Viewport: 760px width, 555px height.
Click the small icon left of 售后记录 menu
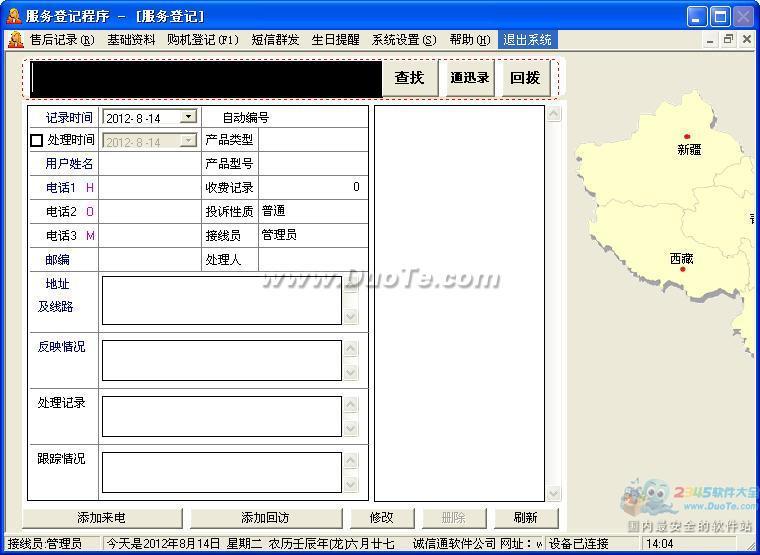click(x=15, y=40)
